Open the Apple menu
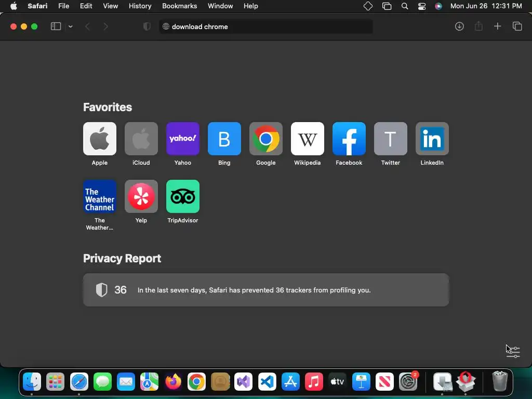Viewport: 532px width, 399px height. pyautogui.click(x=14, y=6)
